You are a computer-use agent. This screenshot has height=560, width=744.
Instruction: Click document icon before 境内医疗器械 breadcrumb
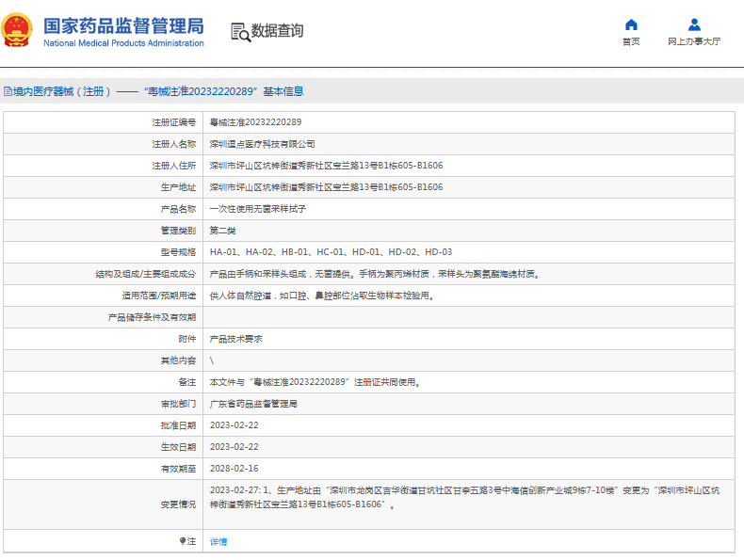point(8,91)
